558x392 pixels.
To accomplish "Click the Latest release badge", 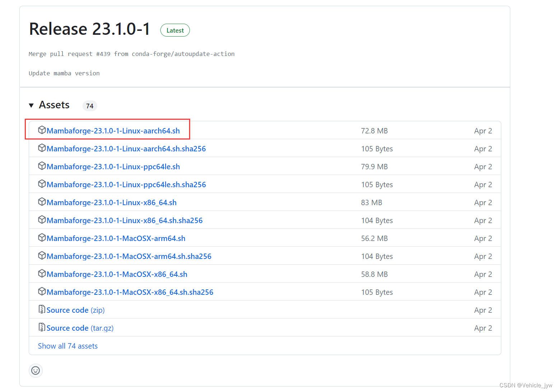I will (175, 30).
